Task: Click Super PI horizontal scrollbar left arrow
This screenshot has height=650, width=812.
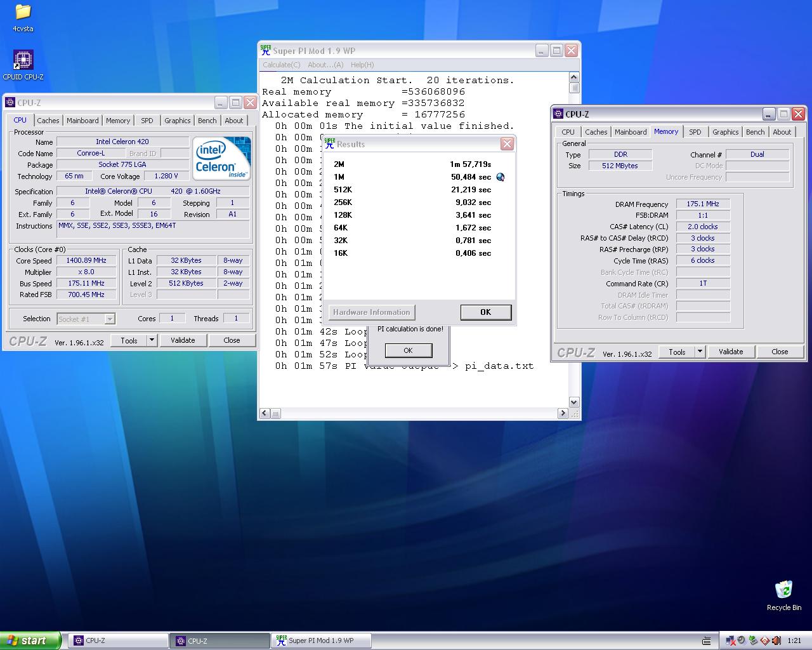Action: [x=265, y=413]
